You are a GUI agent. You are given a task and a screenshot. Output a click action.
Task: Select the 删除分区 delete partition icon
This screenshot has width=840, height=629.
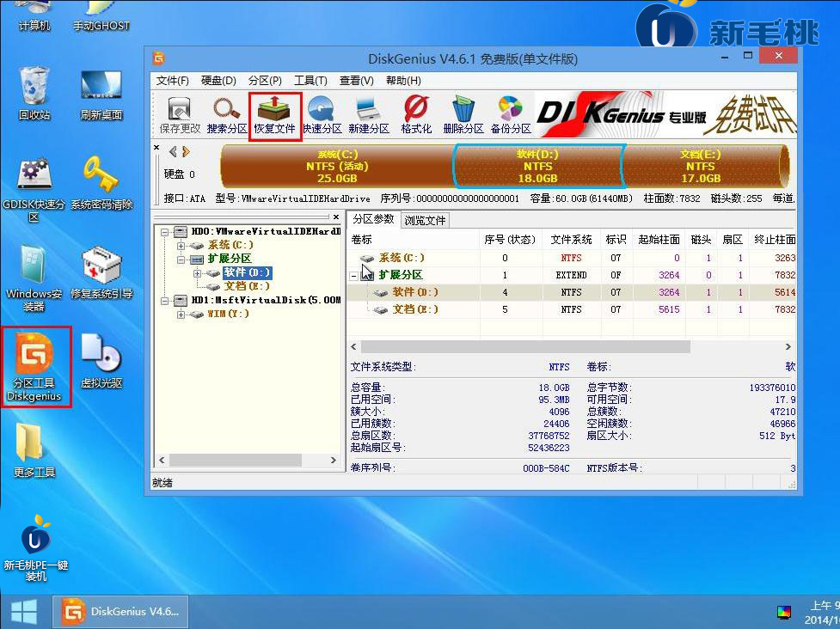pyautogui.click(x=463, y=114)
